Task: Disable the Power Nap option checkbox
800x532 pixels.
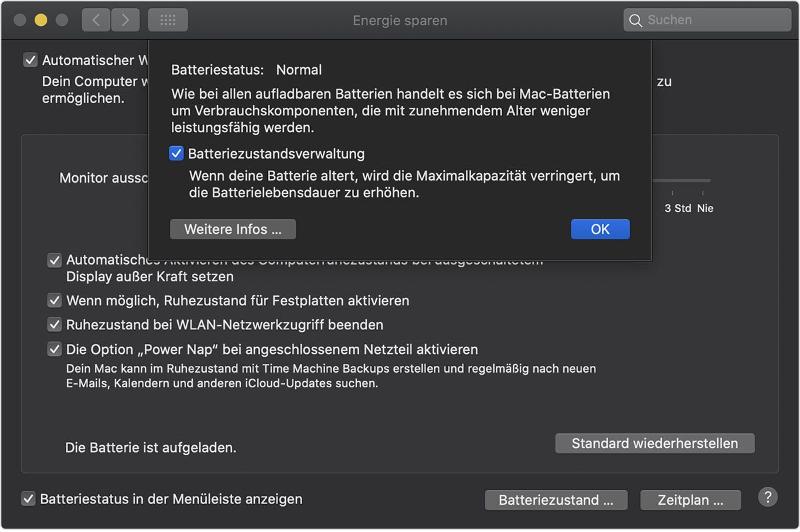Action: 55,349
